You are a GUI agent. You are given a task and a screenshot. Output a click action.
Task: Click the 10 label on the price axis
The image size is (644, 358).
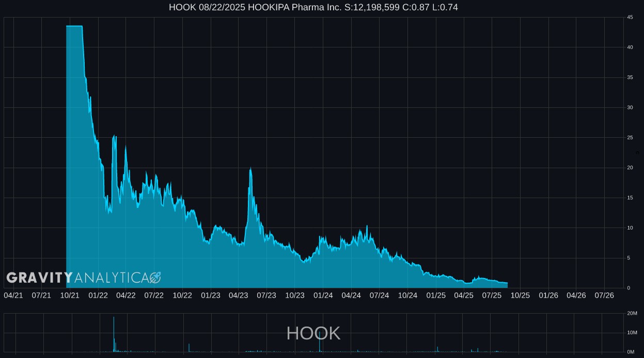630,228
